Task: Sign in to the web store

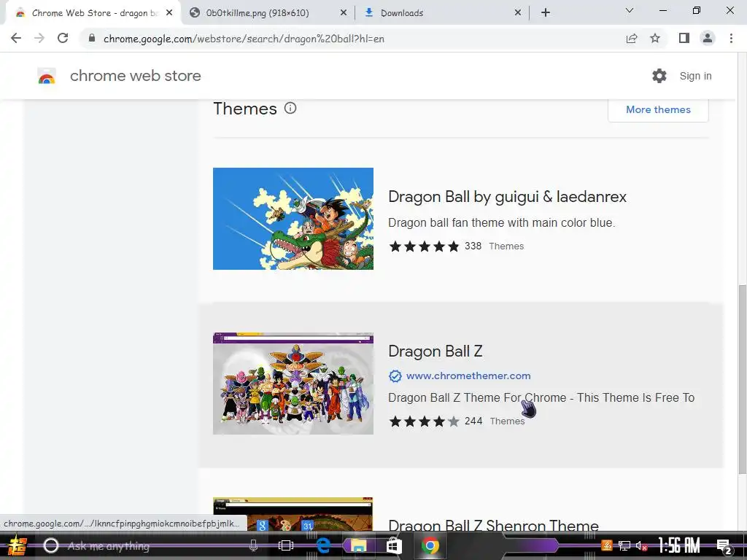Action: tap(695, 76)
